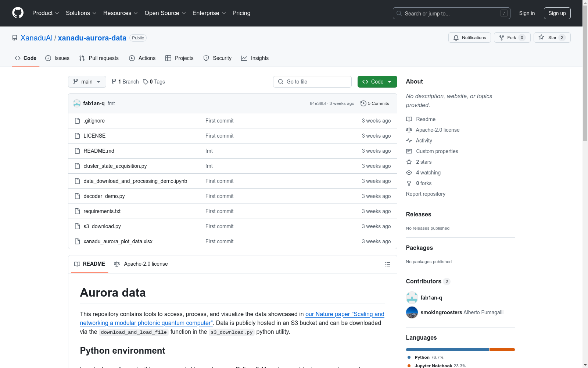
Task: Click fab1an-q contributor avatar in sidebar
Action: (x=412, y=298)
